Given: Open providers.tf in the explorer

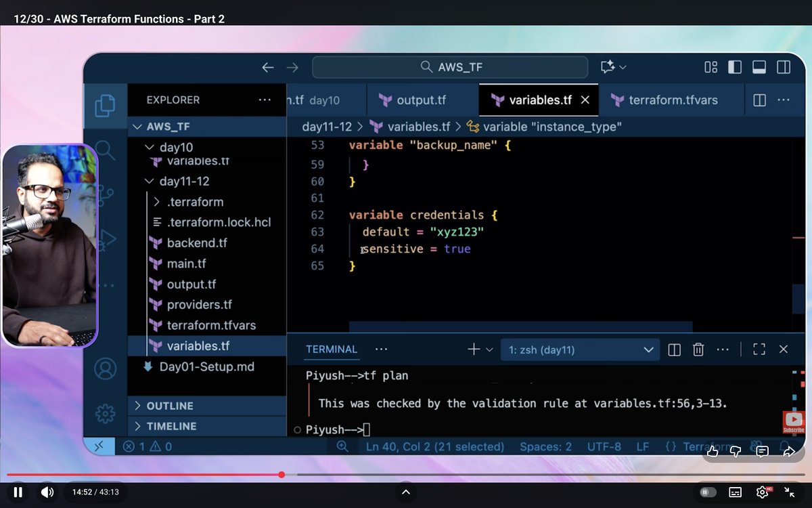Looking at the screenshot, I should [x=207, y=305].
